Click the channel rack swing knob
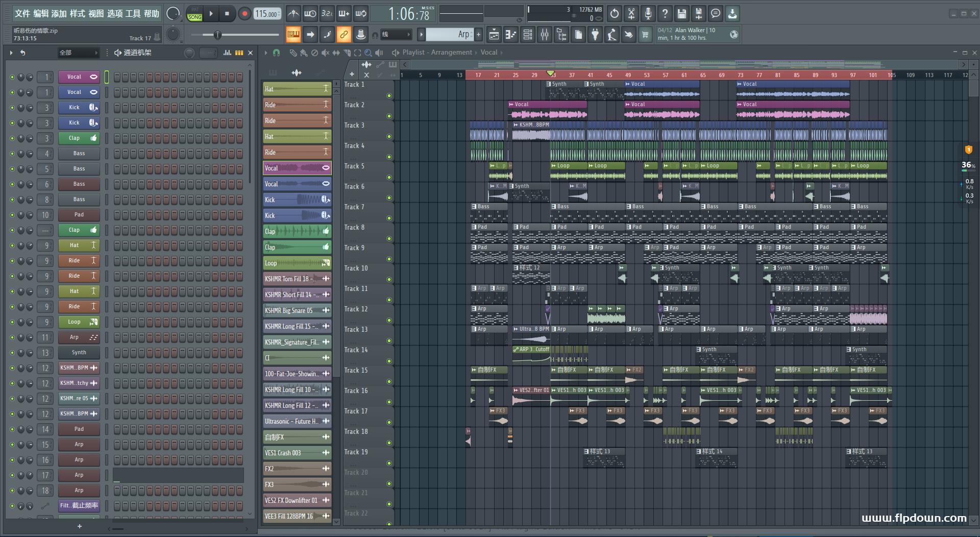The height and width of the screenshot is (537, 980). [x=189, y=53]
